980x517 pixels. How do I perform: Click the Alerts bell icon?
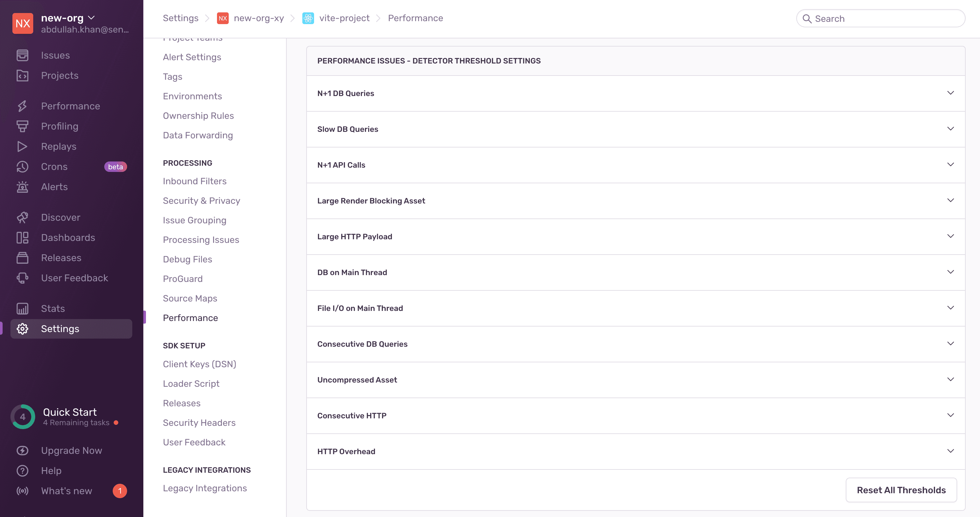click(23, 187)
